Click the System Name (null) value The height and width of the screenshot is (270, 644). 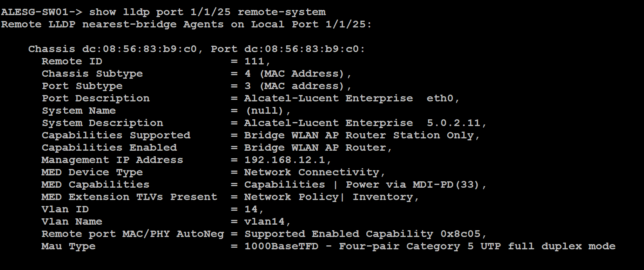click(265, 111)
